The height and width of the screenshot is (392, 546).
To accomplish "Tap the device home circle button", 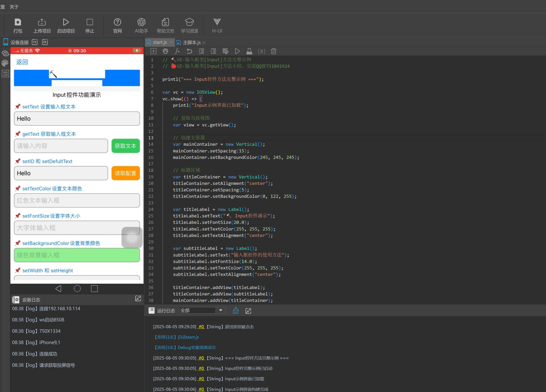I will [x=77, y=289].
